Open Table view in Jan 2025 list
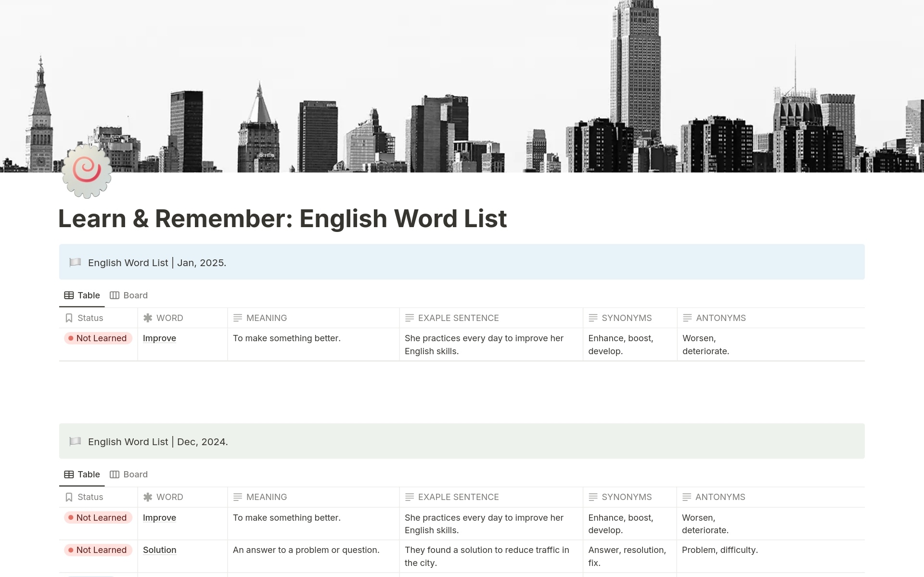This screenshot has width=924, height=577. 82,295
